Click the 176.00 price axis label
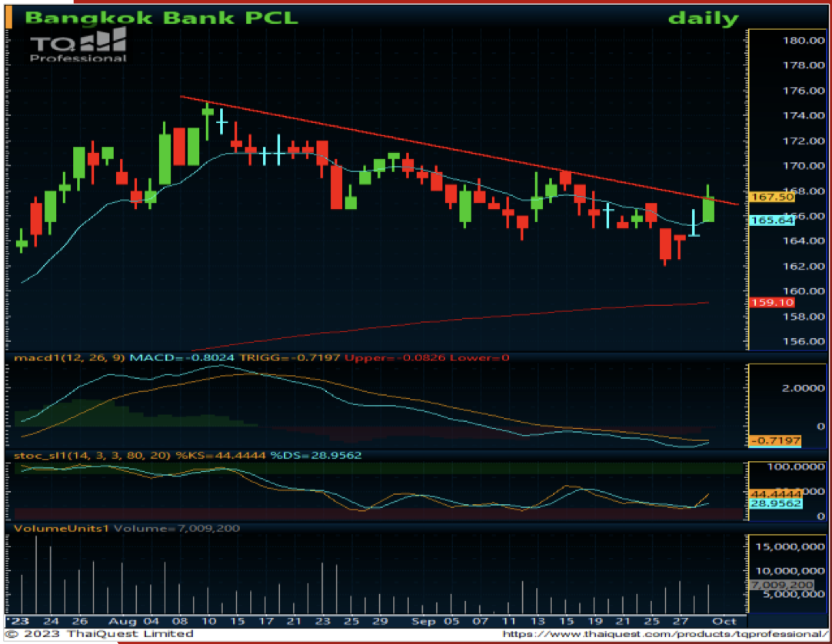The image size is (832, 644). pos(804,91)
